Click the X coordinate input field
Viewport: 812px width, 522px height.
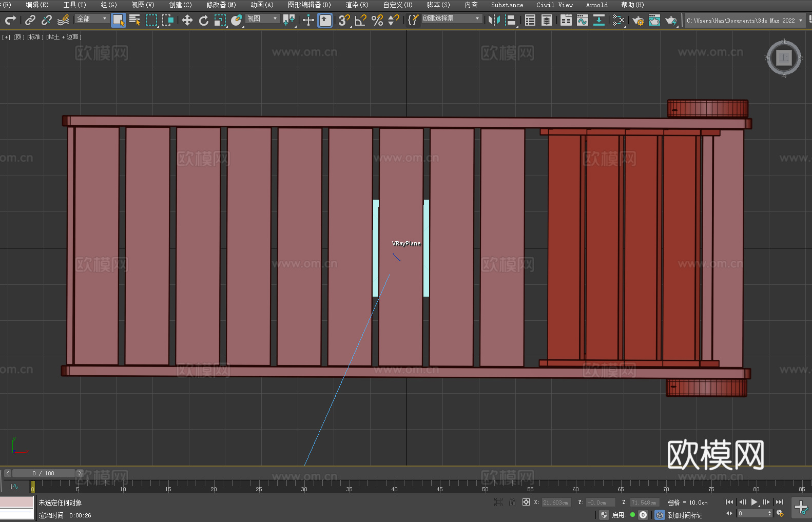556,502
